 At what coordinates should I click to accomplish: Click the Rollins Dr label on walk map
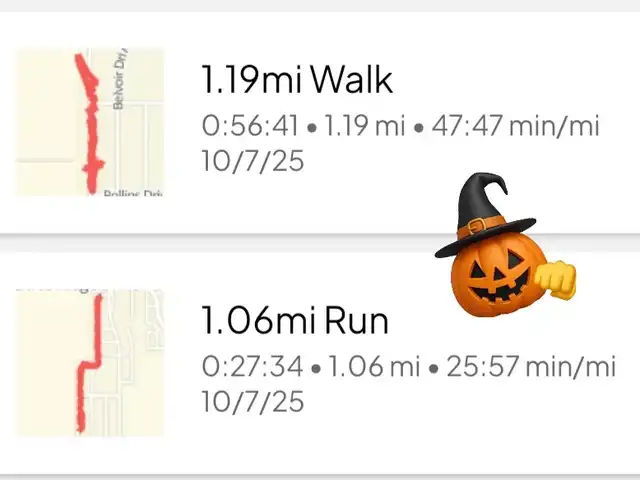(x=132, y=193)
